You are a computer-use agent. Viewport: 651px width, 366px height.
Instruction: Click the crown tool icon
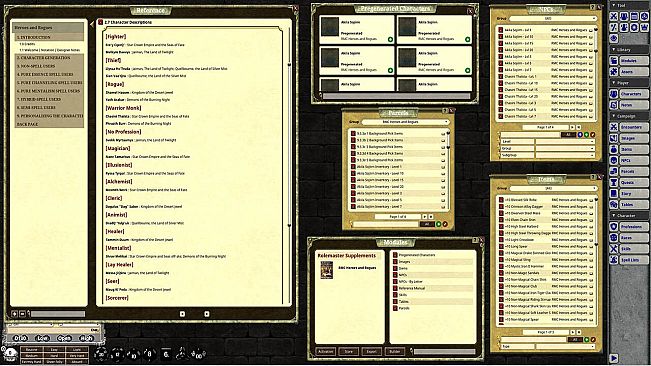point(644,27)
